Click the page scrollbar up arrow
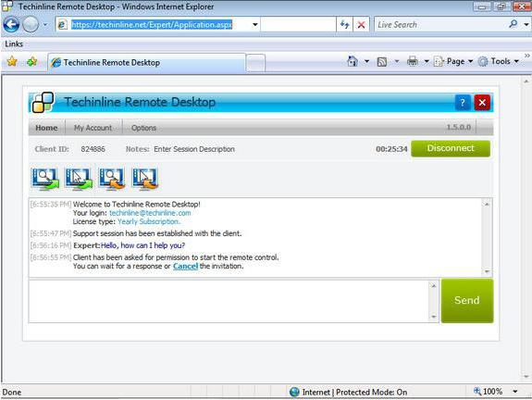Viewport: 532px width, 400px height. [526, 81]
